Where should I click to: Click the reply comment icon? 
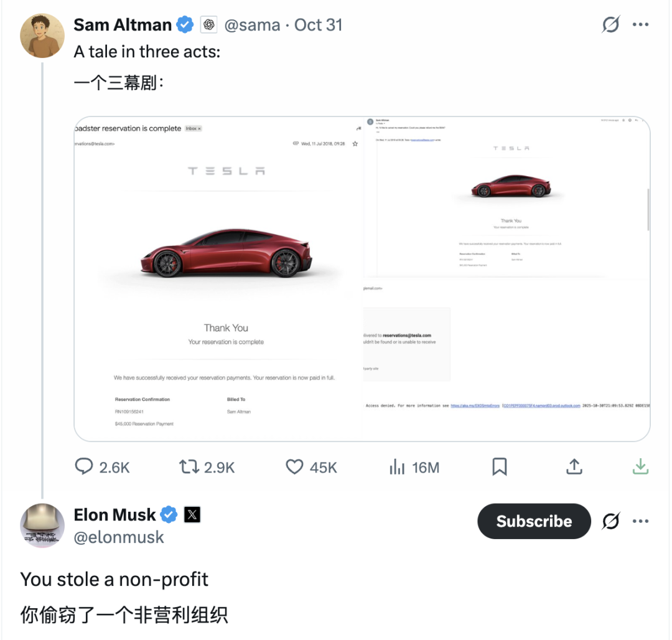pyautogui.click(x=84, y=467)
